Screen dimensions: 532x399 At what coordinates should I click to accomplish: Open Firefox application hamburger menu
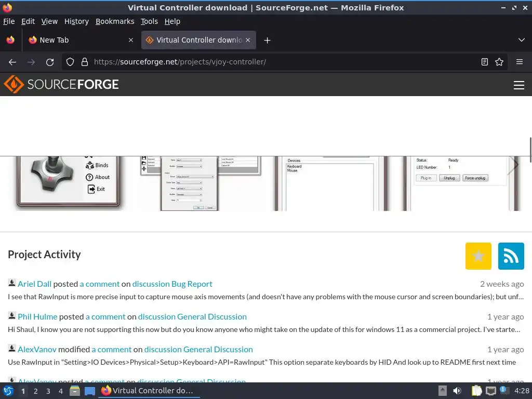pyautogui.click(x=520, y=62)
